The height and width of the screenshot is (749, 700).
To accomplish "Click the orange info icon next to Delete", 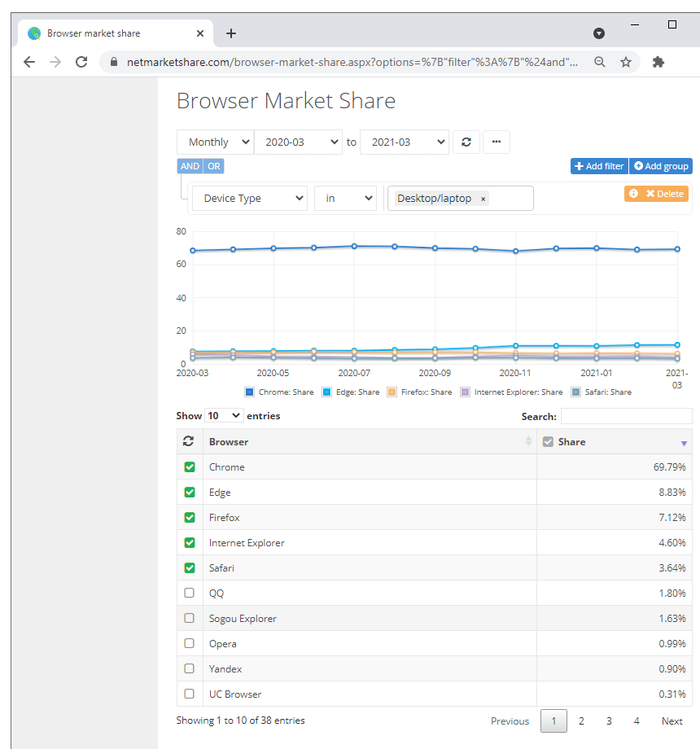I will click(632, 192).
